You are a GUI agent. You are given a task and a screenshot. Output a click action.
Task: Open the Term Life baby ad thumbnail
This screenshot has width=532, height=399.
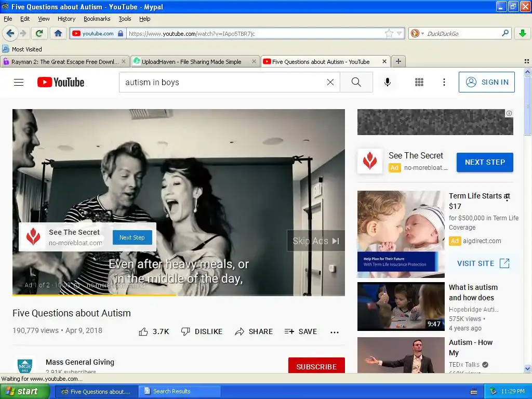point(401,234)
